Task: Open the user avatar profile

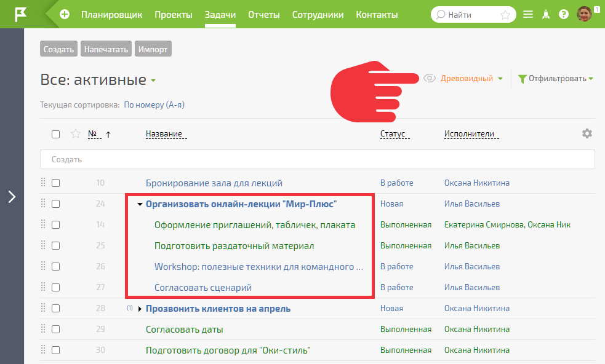Action: click(x=584, y=14)
